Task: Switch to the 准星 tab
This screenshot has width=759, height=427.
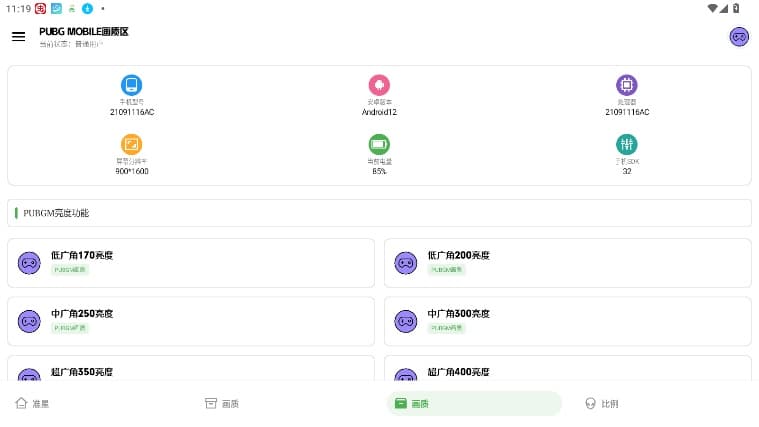Action: pyautogui.click(x=32, y=404)
